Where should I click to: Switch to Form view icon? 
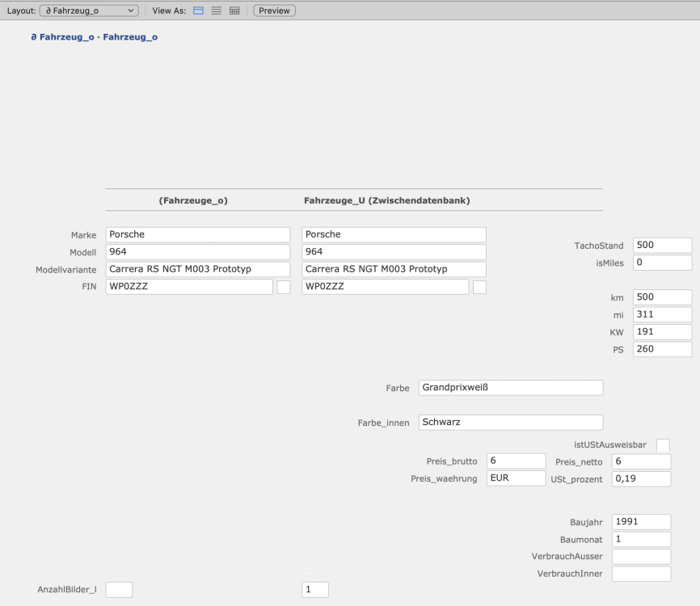[x=198, y=11]
